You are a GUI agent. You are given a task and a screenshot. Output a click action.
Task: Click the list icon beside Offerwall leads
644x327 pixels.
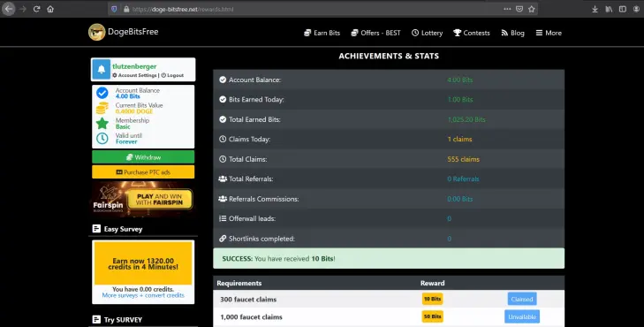pyautogui.click(x=223, y=218)
